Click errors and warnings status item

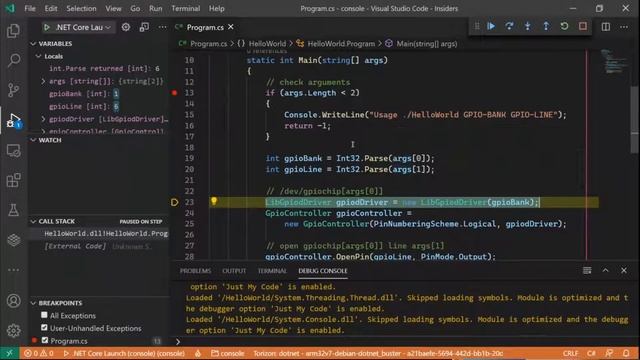[39, 353]
